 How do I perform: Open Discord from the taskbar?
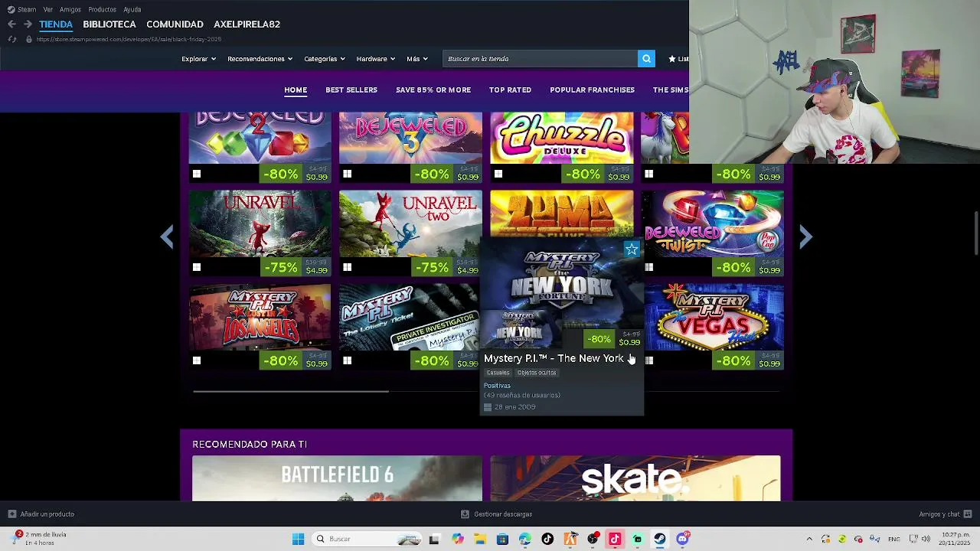click(x=682, y=539)
